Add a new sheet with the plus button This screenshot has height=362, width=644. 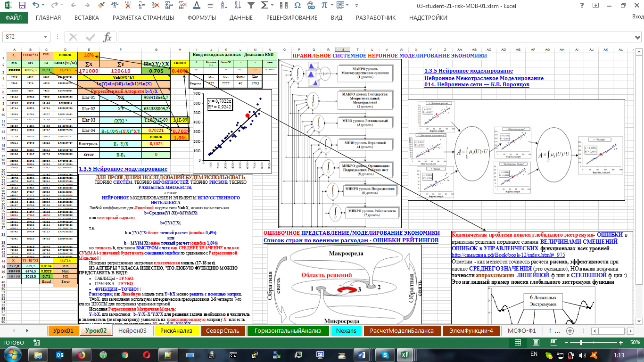570,330
